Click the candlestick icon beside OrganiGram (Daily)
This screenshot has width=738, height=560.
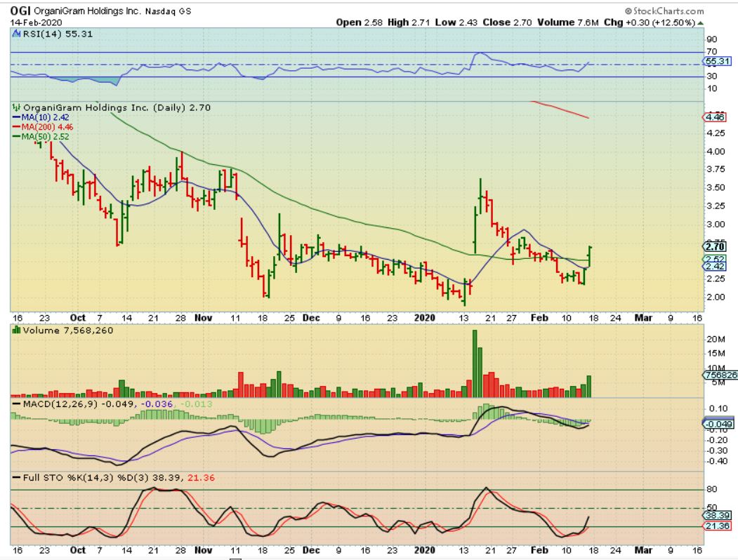coord(15,108)
